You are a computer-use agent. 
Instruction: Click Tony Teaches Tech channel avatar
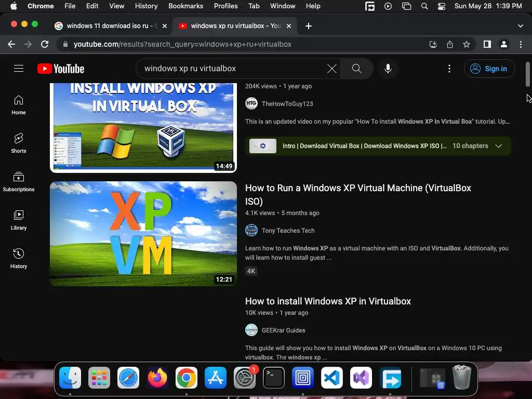[x=251, y=230]
